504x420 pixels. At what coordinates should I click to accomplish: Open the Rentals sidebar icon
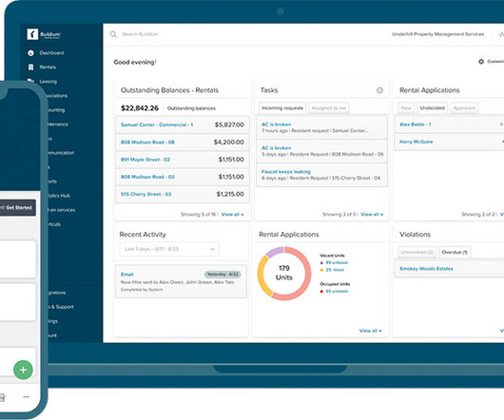pyautogui.click(x=30, y=67)
